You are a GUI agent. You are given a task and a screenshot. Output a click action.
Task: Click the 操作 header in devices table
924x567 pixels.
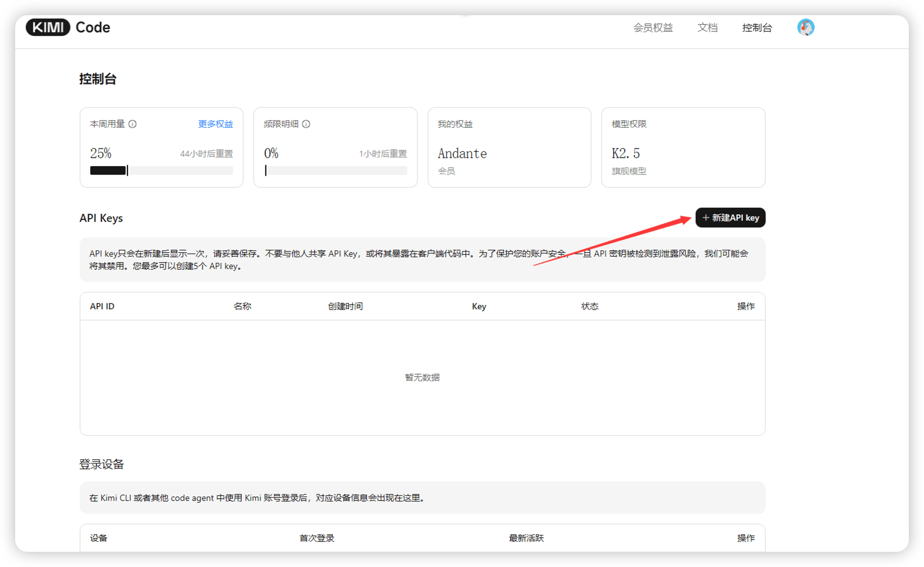click(x=746, y=538)
